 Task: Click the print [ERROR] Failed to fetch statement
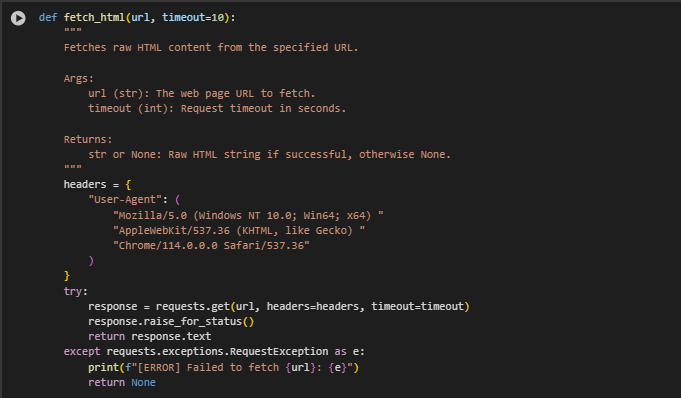click(x=224, y=368)
